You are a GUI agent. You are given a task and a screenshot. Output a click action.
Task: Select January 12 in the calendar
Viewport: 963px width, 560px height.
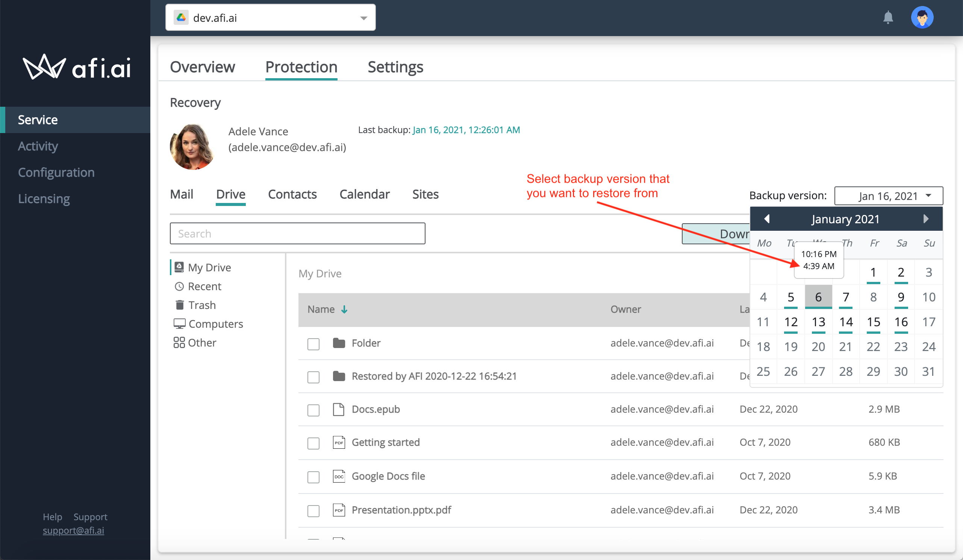[790, 322]
